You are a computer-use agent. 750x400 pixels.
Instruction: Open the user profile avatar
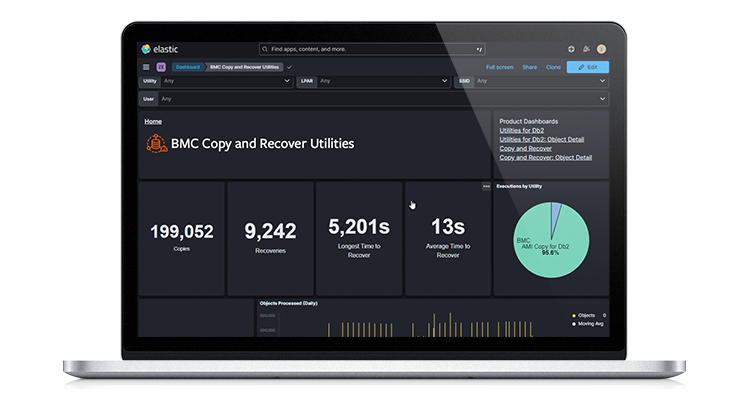pyautogui.click(x=601, y=49)
